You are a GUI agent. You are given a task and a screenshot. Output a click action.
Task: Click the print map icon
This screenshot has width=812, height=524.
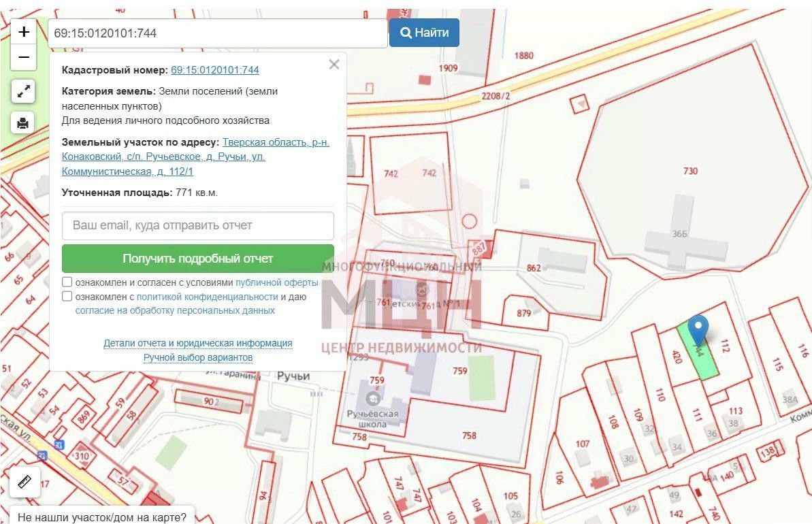(22, 123)
